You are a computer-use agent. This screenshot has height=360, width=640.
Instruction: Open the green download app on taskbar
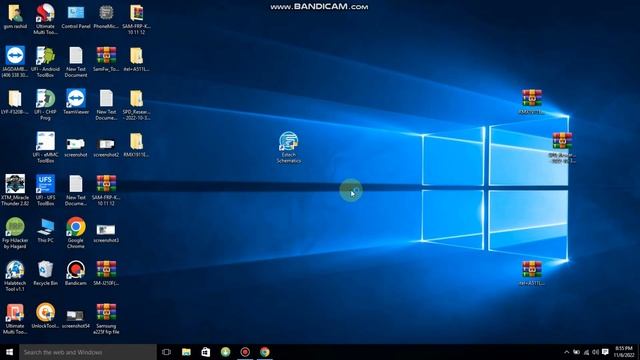click(x=225, y=352)
